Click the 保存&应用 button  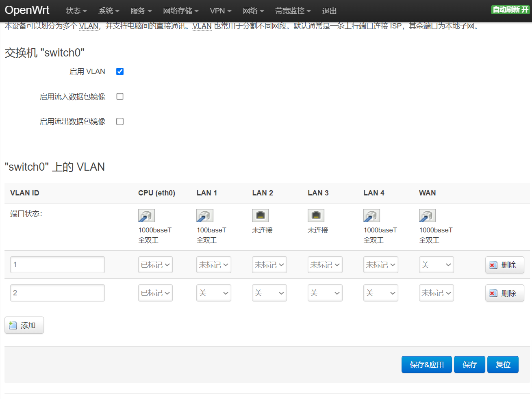tap(426, 364)
